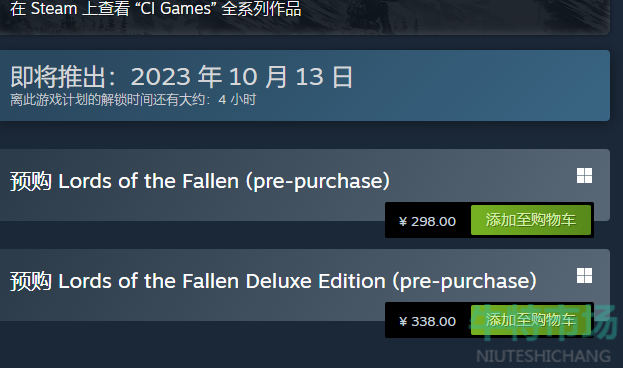Click the NIUTESHICHANG watermark text

click(x=544, y=356)
